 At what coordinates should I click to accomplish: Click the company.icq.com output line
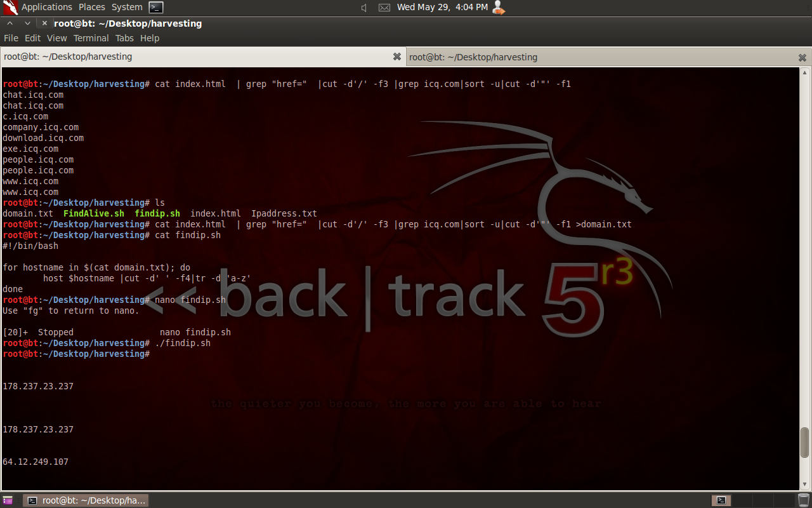point(41,127)
